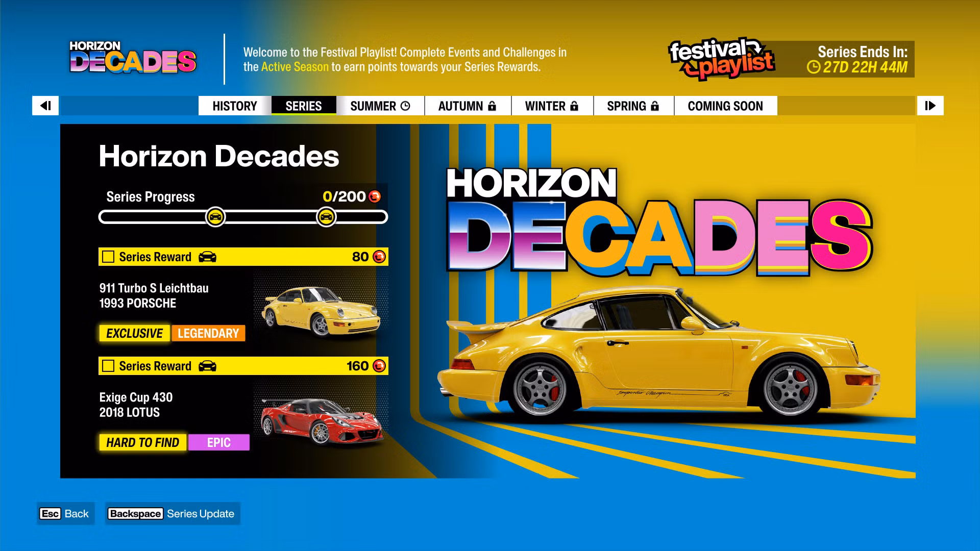The image size is (980, 551).
Task: Click the '0/200' progress value
Action: pyautogui.click(x=344, y=196)
